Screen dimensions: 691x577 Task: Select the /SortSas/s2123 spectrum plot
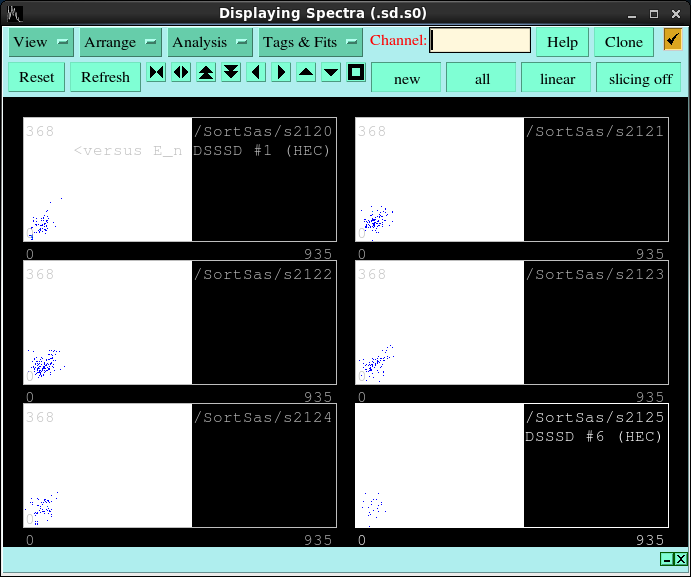(512, 322)
